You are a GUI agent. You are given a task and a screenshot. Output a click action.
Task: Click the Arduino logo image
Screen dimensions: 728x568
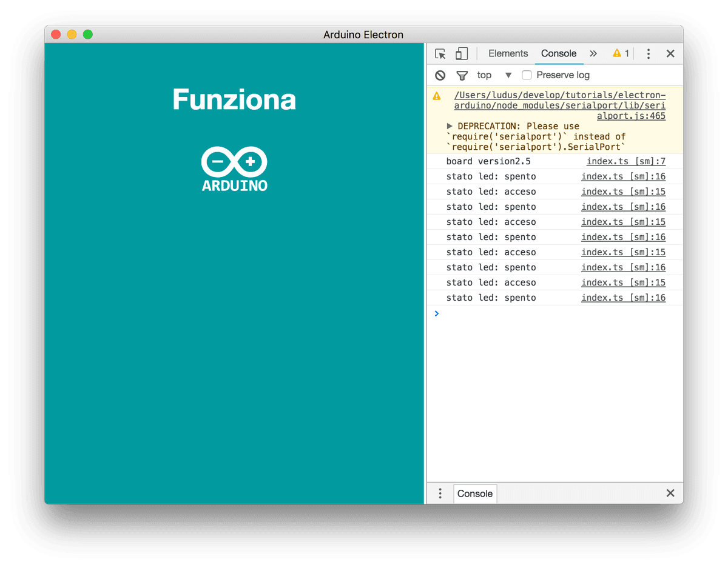coord(234,169)
